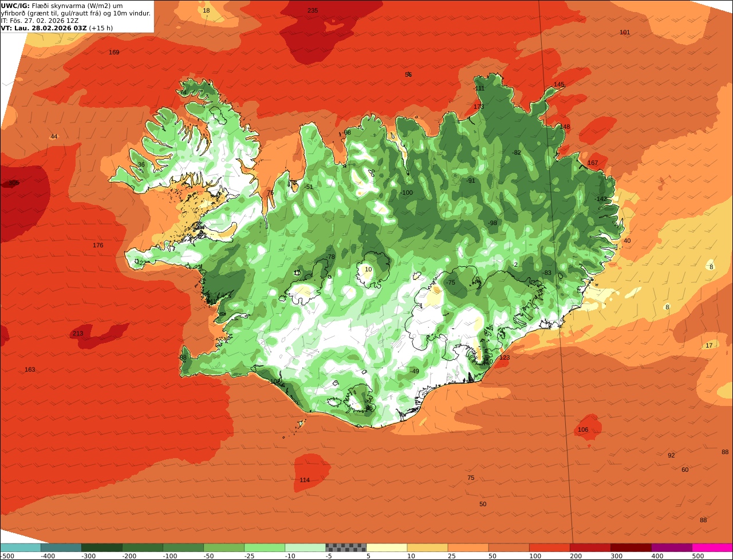Screen dimensions: 733x560
Task: Click the value 36 in the Westfjords
Action: pyautogui.click(x=141, y=164)
